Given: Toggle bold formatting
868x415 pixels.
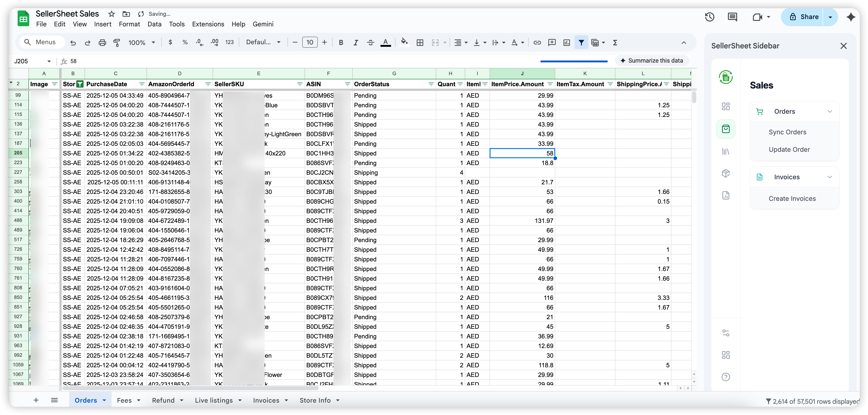Looking at the screenshot, I should point(341,42).
